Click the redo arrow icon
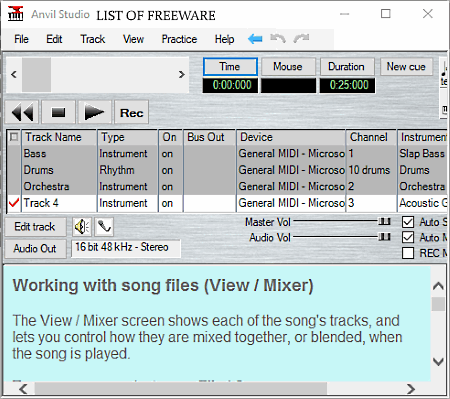This screenshot has width=450, height=399. click(301, 39)
